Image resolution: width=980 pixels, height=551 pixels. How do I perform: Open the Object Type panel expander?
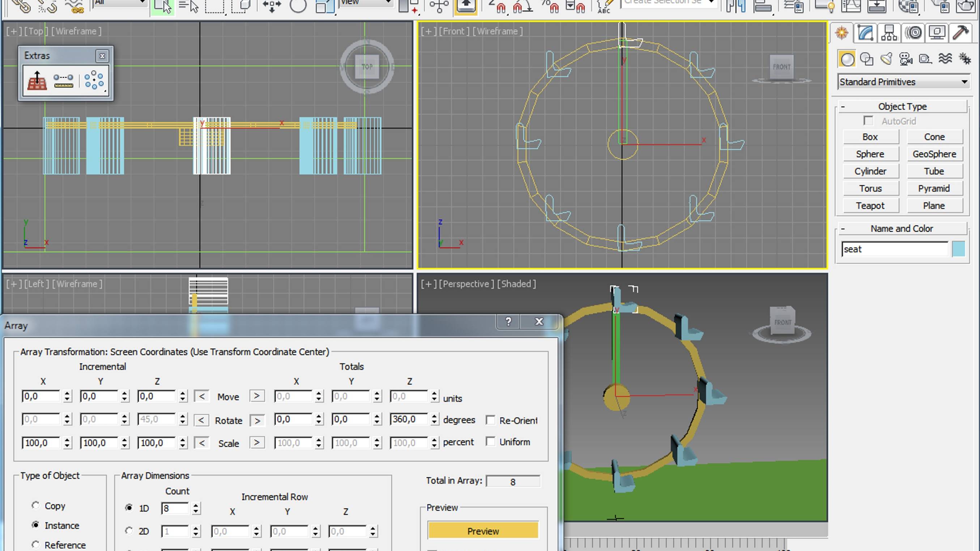(x=843, y=106)
